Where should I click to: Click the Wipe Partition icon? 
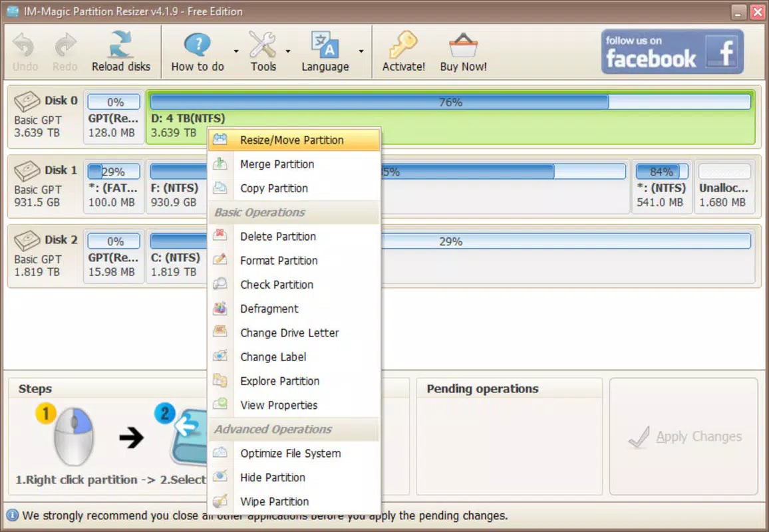[220, 501]
